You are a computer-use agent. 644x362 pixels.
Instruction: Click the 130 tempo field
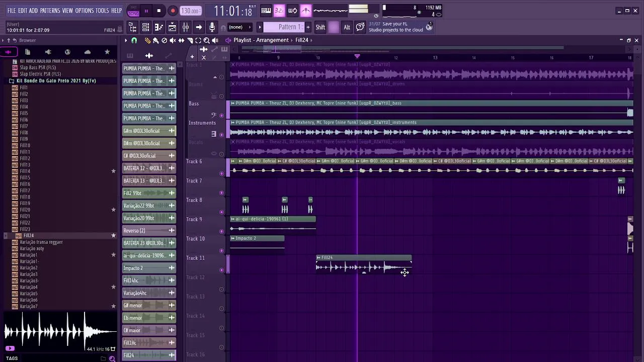[191, 11]
